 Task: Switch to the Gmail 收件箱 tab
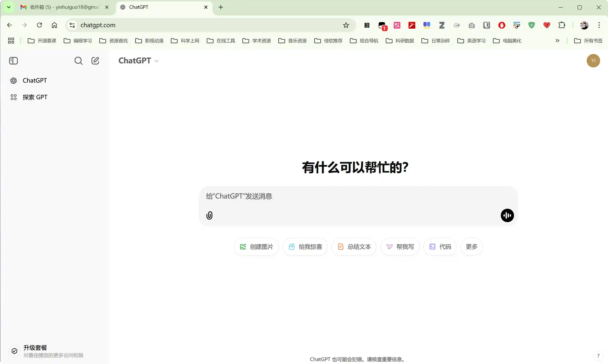click(64, 7)
